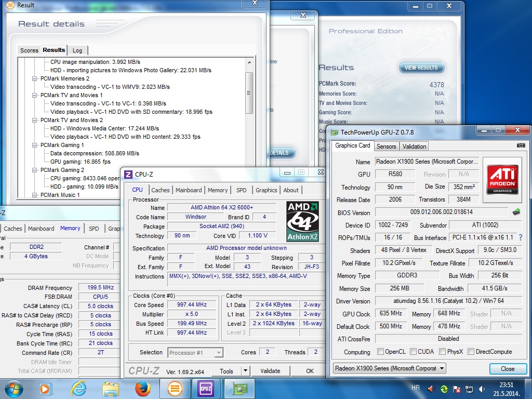Image resolution: width=532 pixels, height=399 pixels.
Task: Collapse the PCMark TV and Movies 1 node
Action: click(x=34, y=95)
